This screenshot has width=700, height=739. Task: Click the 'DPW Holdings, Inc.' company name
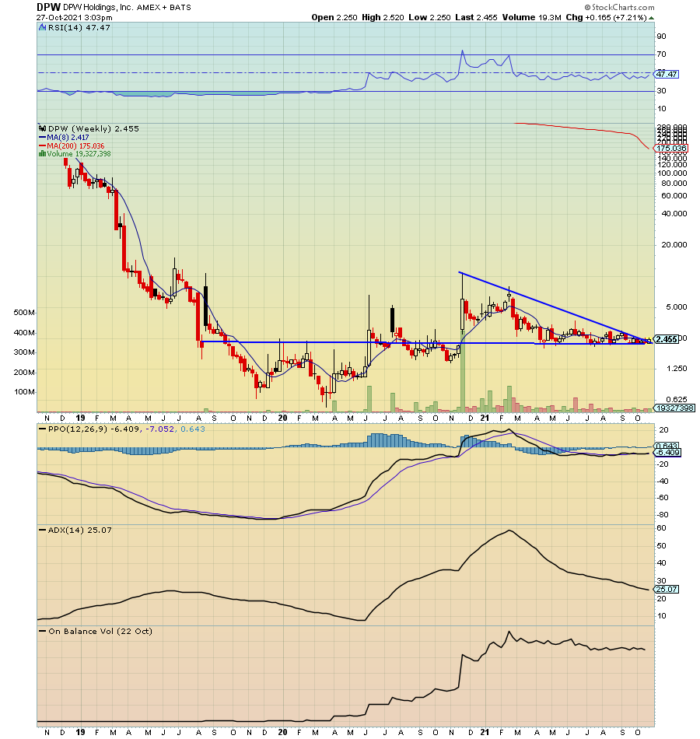[x=98, y=7]
